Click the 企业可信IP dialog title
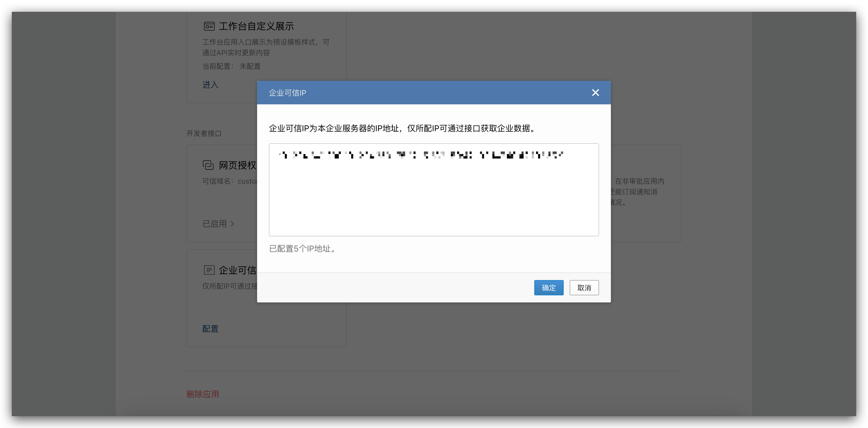Image resolution: width=868 pixels, height=428 pixels. [287, 93]
